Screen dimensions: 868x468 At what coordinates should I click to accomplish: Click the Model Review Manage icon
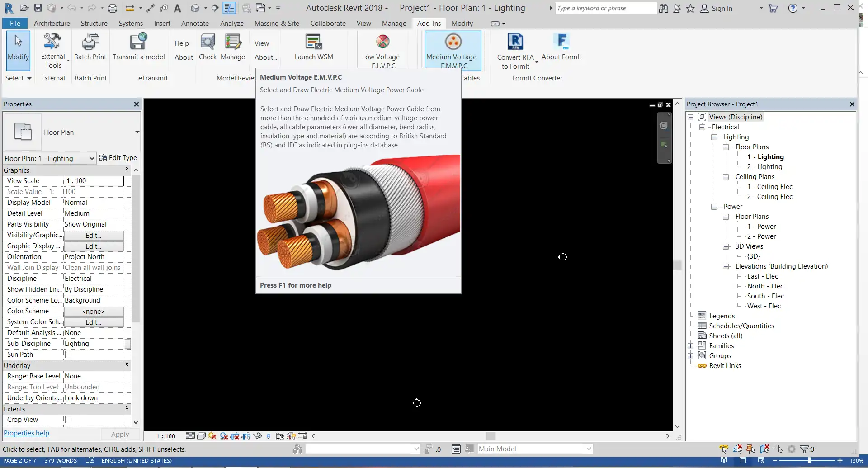(x=233, y=43)
